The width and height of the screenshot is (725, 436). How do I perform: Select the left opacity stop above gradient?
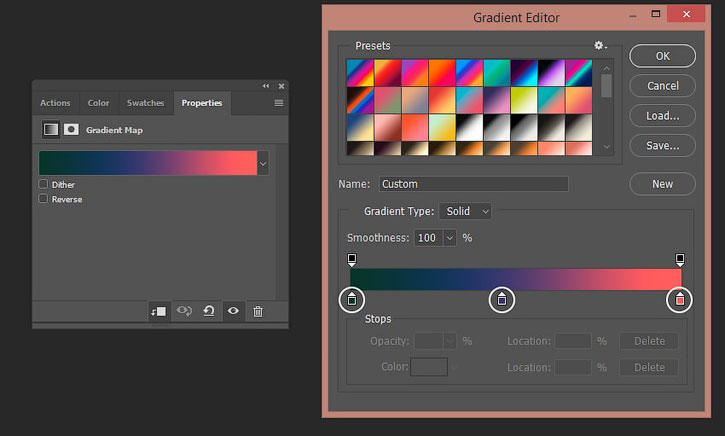(352, 259)
